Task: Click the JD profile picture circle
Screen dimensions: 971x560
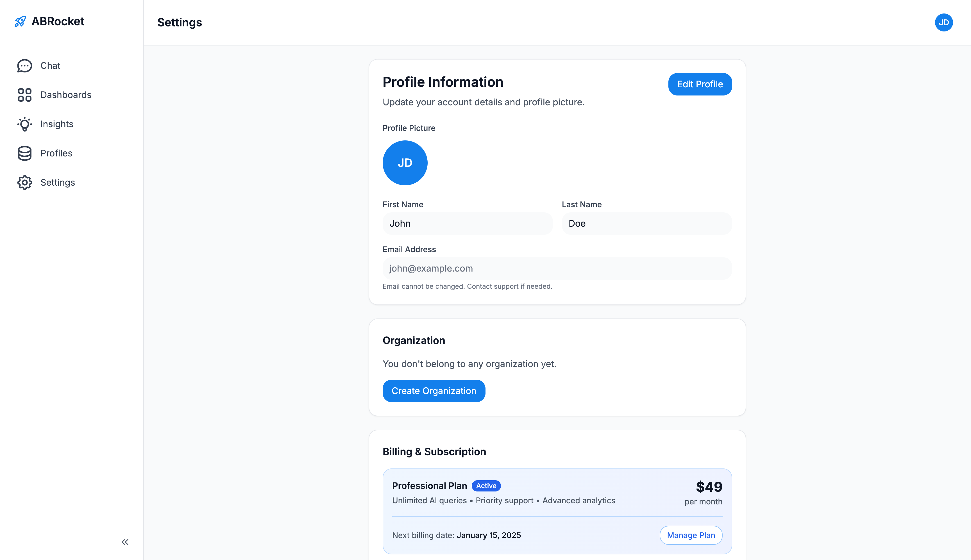Action: tap(405, 162)
